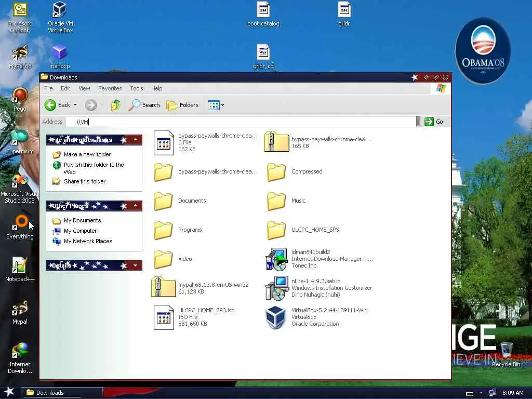The image size is (532, 399).
Task: Select the grldr_cd file on desktop
Action: pos(263,57)
